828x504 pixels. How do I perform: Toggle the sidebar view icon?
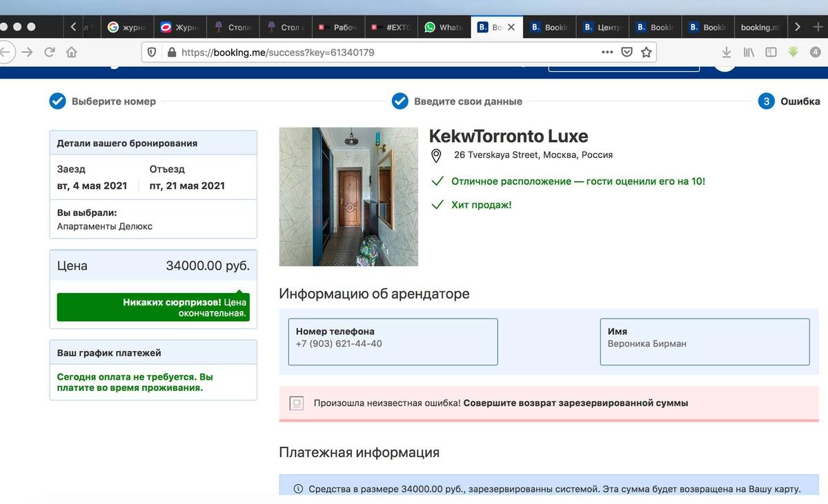click(x=771, y=52)
